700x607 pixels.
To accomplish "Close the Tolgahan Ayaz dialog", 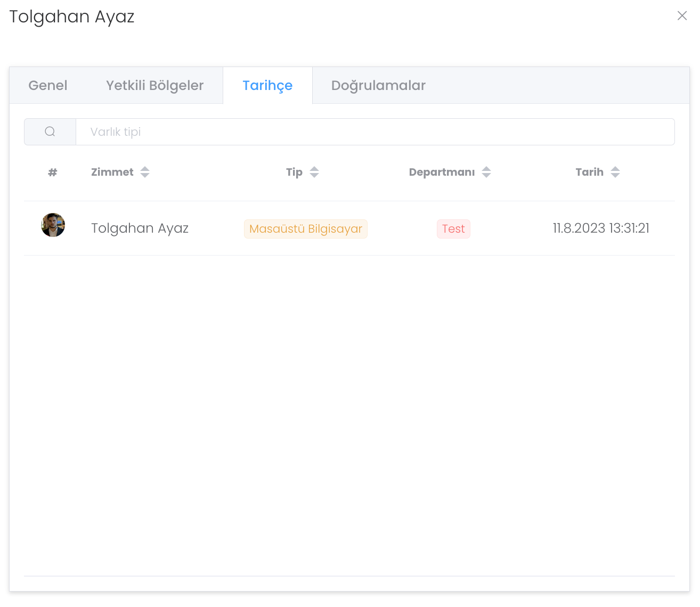I will point(682,16).
